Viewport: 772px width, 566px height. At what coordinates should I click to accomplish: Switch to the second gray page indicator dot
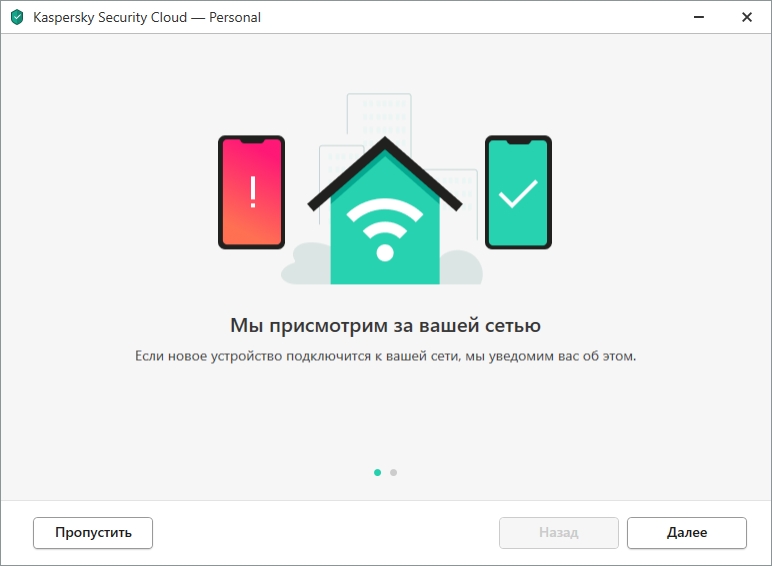point(393,472)
